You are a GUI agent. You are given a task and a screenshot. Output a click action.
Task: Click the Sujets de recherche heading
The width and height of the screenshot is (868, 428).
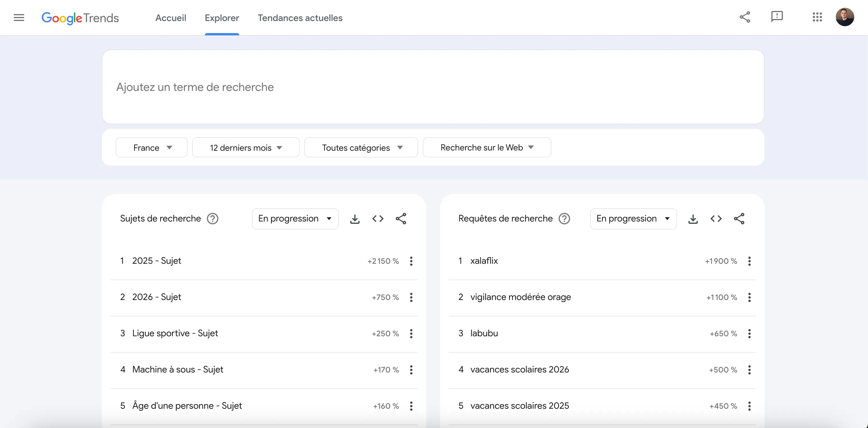(160, 219)
